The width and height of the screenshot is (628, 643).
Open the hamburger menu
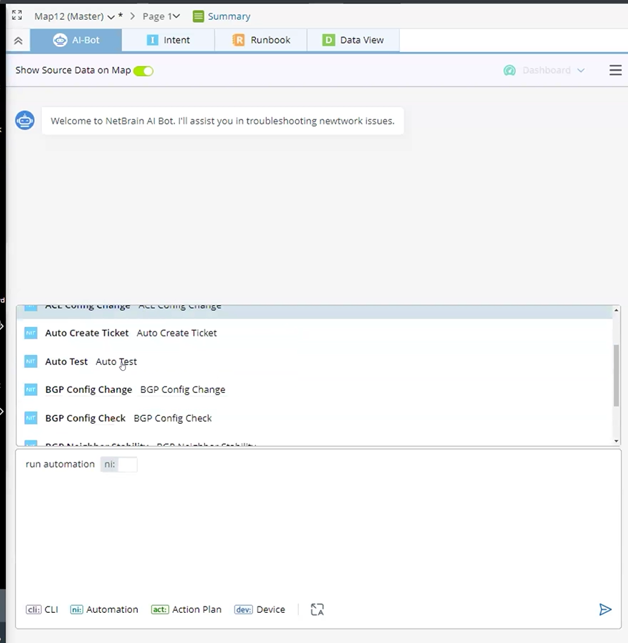coord(615,70)
